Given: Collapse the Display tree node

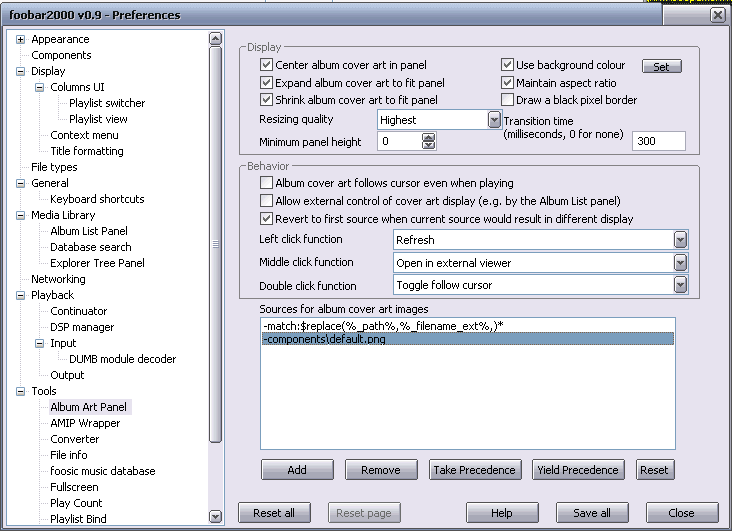Looking at the screenshot, I should 21,71.
